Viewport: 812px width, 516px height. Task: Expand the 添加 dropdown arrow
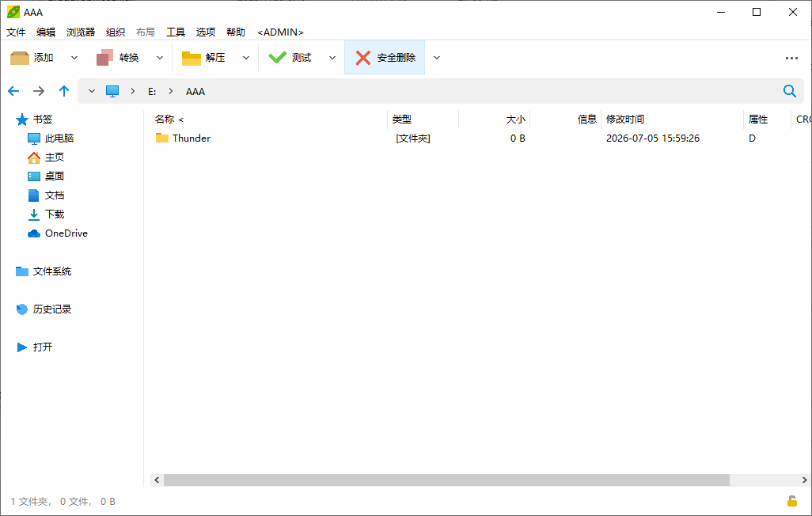pos(74,58)
